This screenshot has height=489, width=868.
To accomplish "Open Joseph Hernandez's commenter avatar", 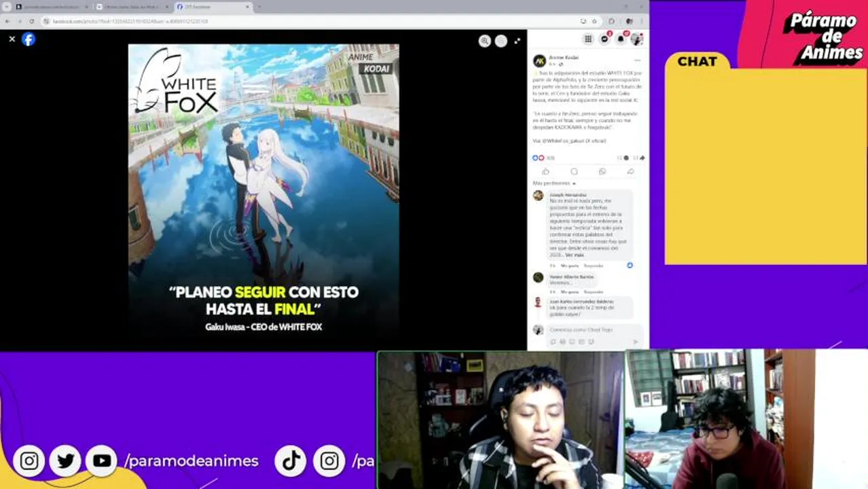I will click(538, 196).
